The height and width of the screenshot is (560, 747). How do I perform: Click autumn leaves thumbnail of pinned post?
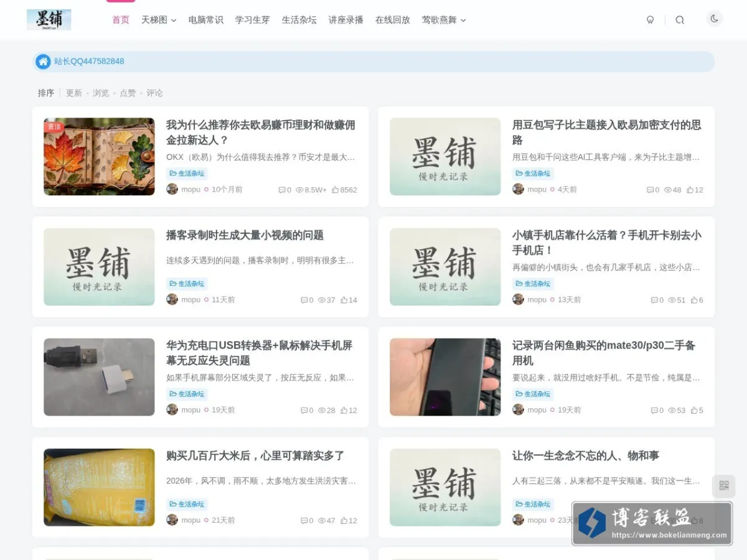tap(99, 157)
